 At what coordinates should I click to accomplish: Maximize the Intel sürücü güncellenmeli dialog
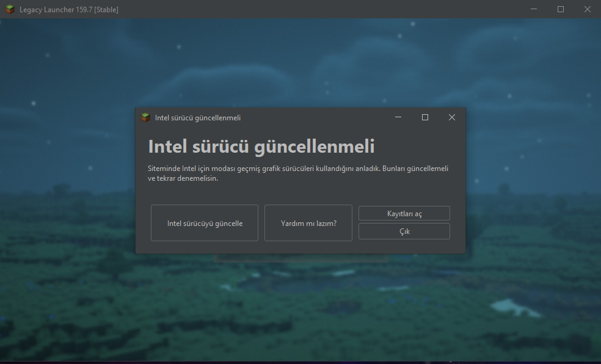(424, 117)
